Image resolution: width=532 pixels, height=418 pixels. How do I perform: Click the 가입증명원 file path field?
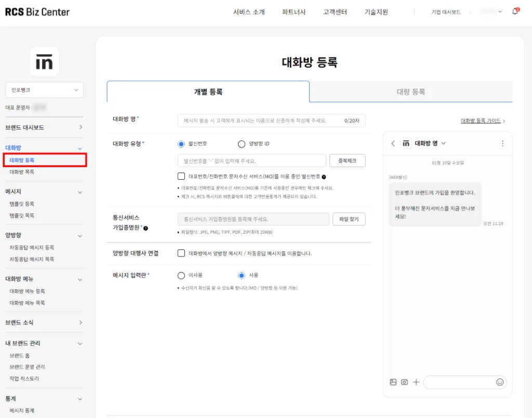tap(254, 219)
